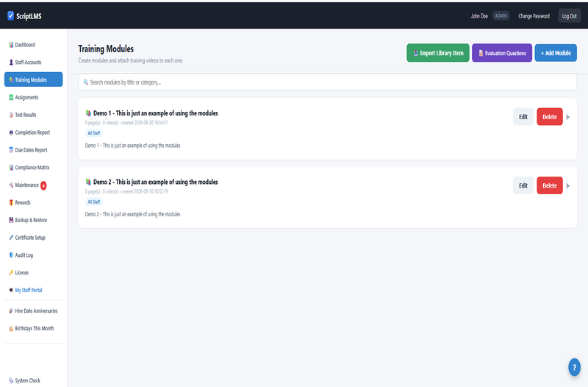The image size is (588, 387).
Task: Click the Certificate Setup pen icon
Action: [x=11, y=238]
